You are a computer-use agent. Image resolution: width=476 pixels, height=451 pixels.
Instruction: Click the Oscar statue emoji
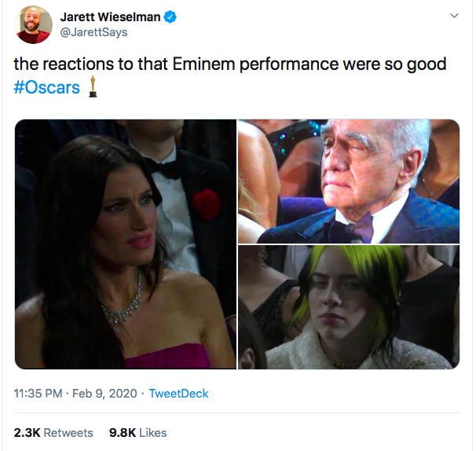click(93, 86)
